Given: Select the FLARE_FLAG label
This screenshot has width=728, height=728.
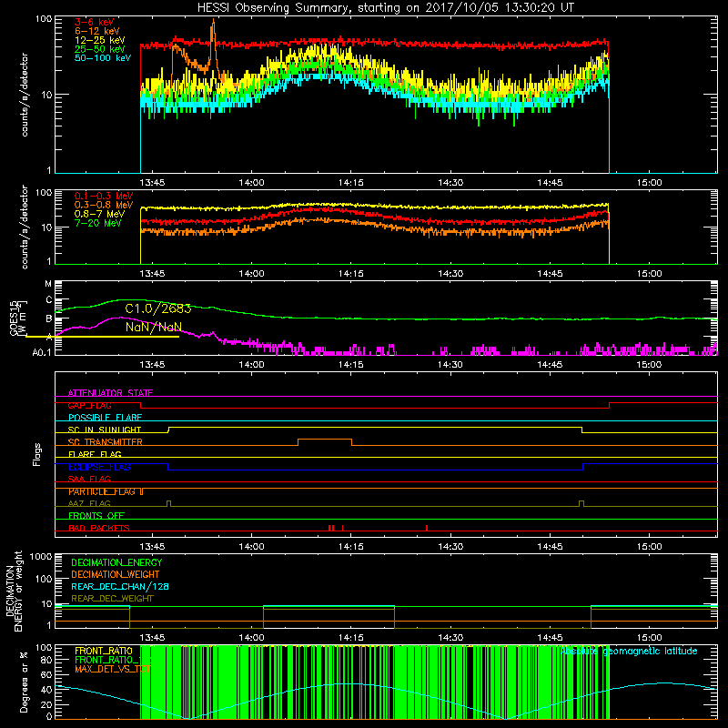Looking at the screenshot, I should click(x=95, y=454).
